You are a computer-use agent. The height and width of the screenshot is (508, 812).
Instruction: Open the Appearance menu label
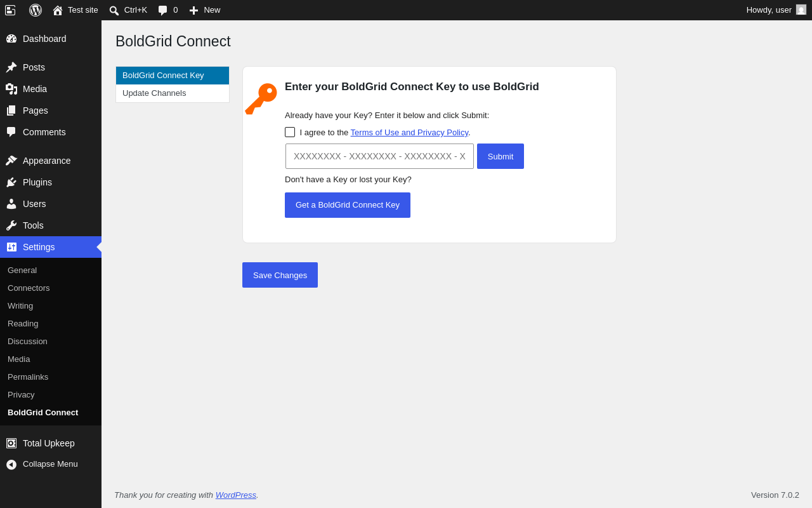tap(47, 161)
